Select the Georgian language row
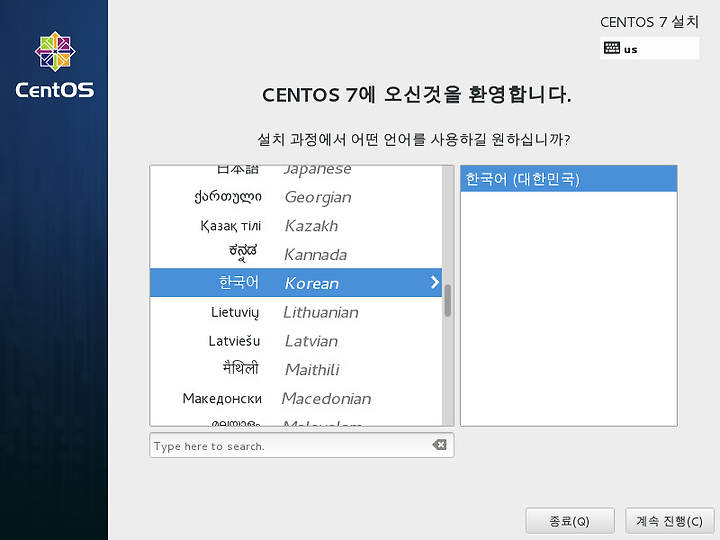 tap(296, 197)
